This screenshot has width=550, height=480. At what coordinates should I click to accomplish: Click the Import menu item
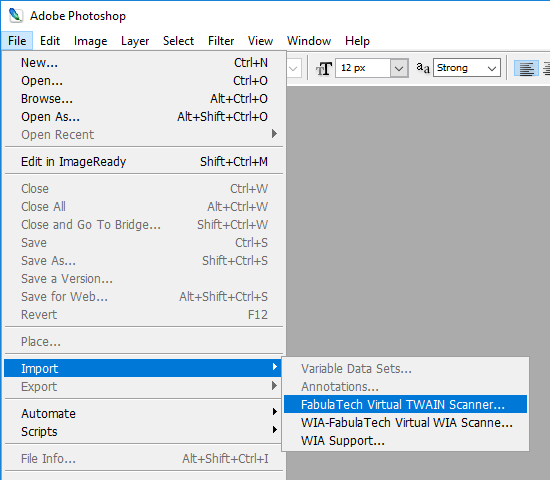coord(143,368)
